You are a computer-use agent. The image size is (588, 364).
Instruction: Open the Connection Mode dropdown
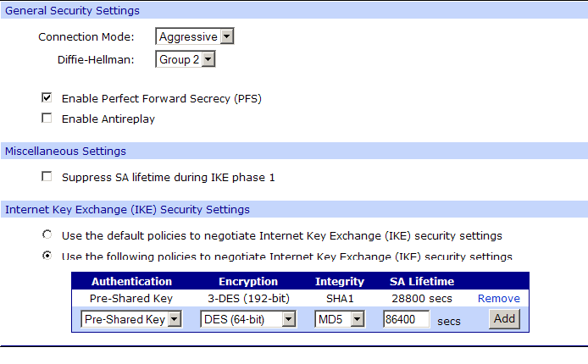coord(194,36)
